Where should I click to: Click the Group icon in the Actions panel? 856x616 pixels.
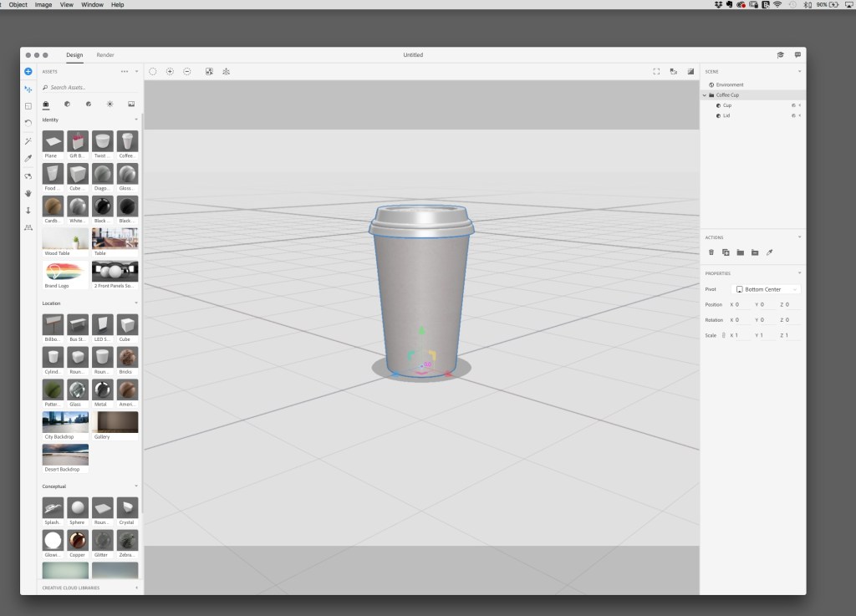pyautogui.click(x=740, y=252)
